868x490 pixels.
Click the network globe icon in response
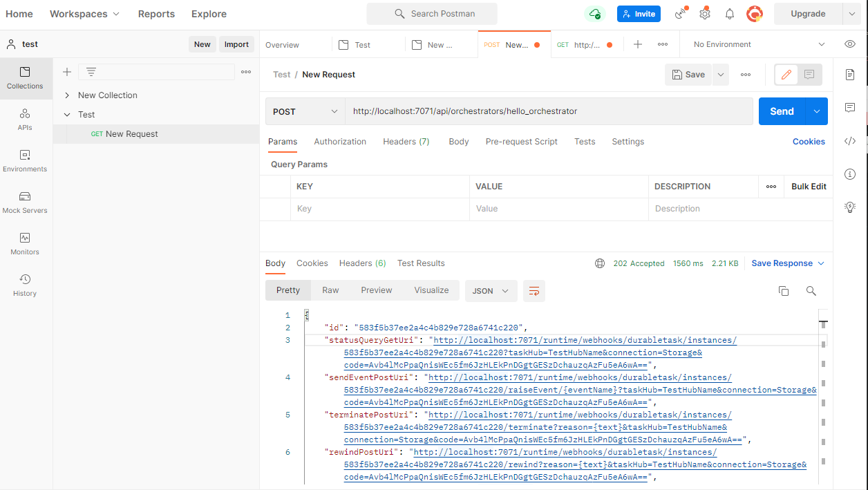coord(600,263)
